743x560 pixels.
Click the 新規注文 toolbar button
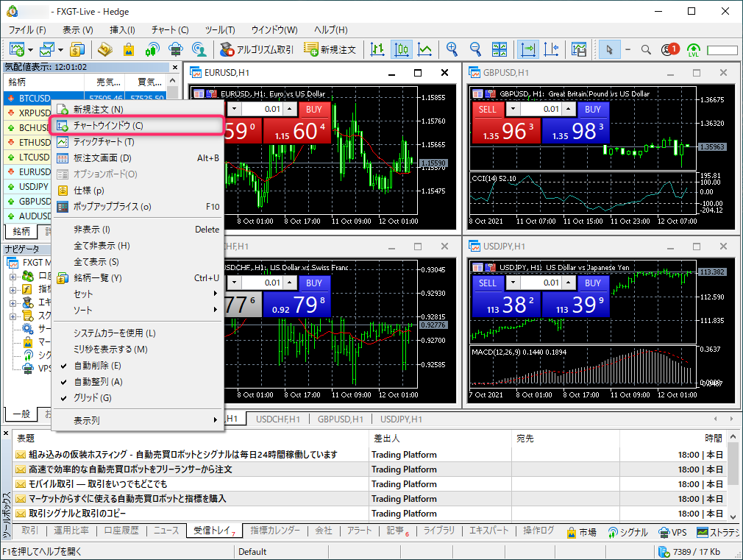tap(330, 49)
